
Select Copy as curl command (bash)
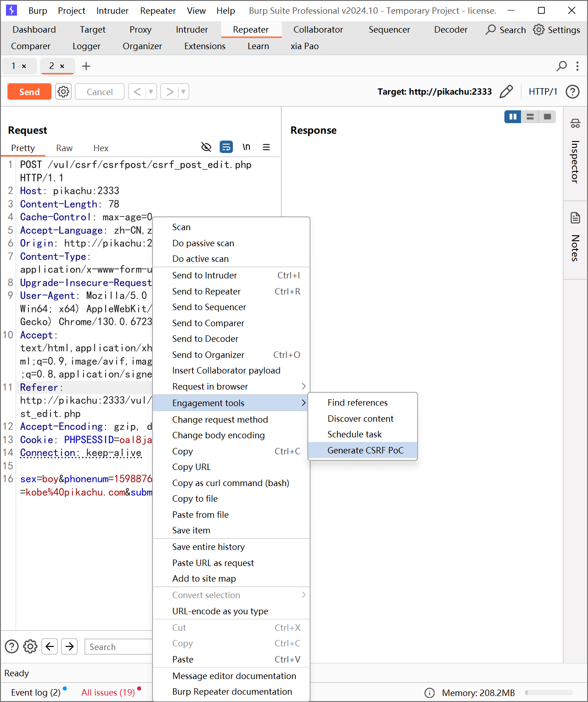point(231,483)
